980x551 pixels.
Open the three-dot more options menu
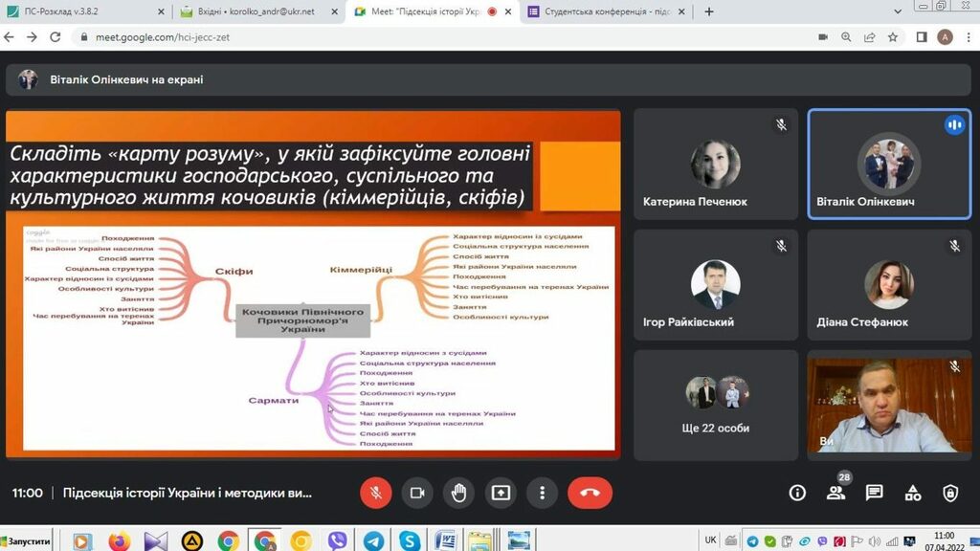[x=542, y=493]
